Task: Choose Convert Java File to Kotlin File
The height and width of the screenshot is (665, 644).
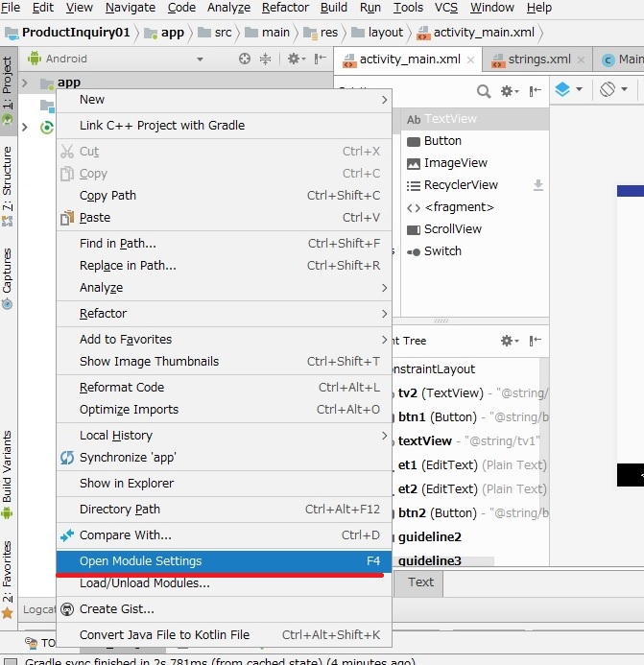Action: (224, 635)
